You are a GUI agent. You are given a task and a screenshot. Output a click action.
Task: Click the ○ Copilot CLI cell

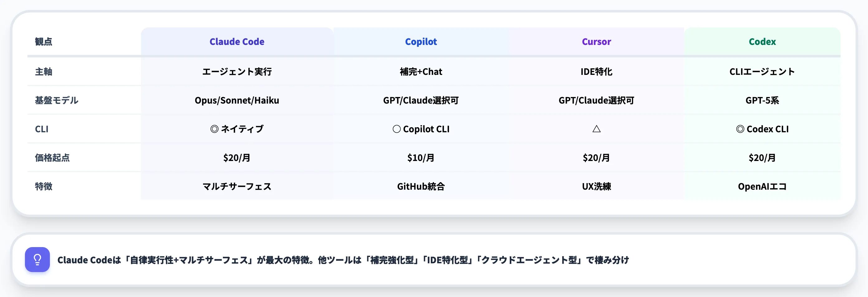coord(421,129)
